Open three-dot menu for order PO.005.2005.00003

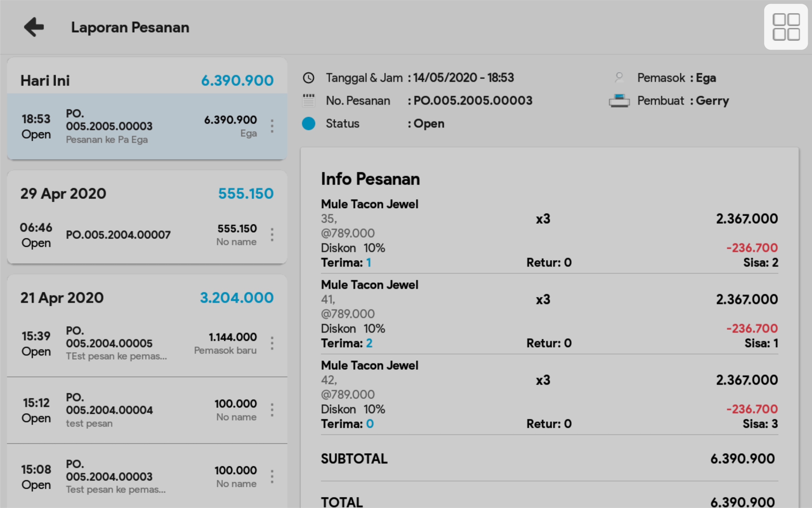tap(272, 126)
